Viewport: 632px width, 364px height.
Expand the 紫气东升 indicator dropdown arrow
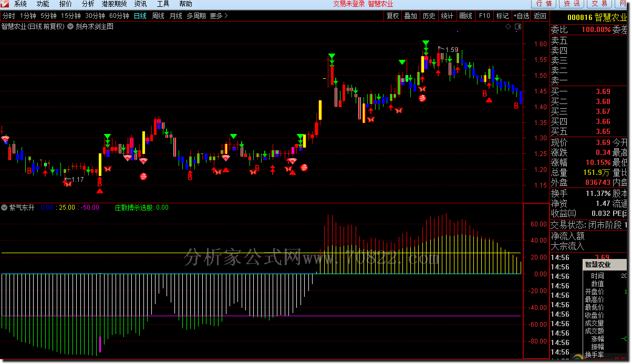[x=5, y=207]
